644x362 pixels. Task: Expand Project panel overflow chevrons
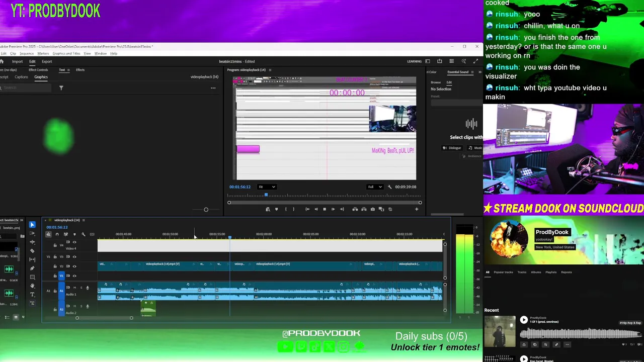22,220
